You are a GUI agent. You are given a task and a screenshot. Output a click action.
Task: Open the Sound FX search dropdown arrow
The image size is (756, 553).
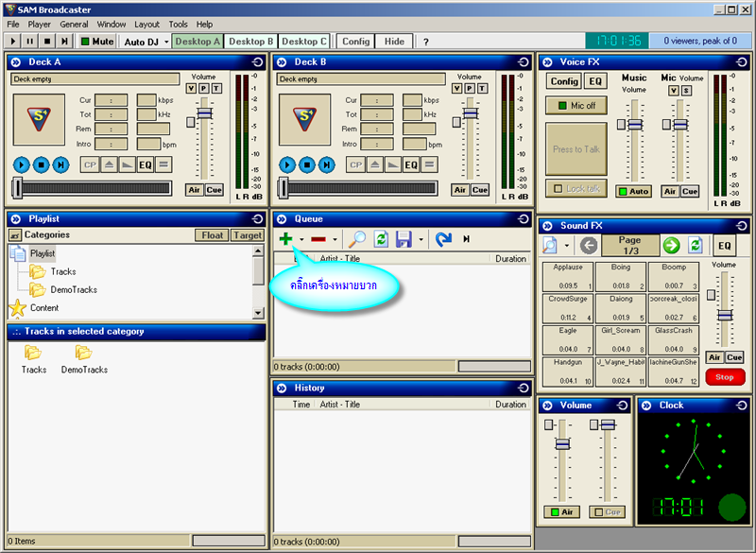(x=566, y=246)
